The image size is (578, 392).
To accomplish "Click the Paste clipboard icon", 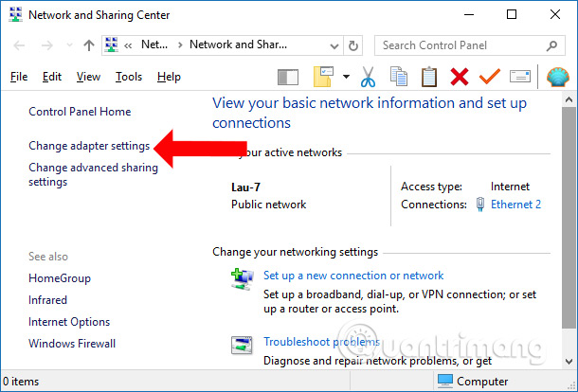I will pos(429,77).
